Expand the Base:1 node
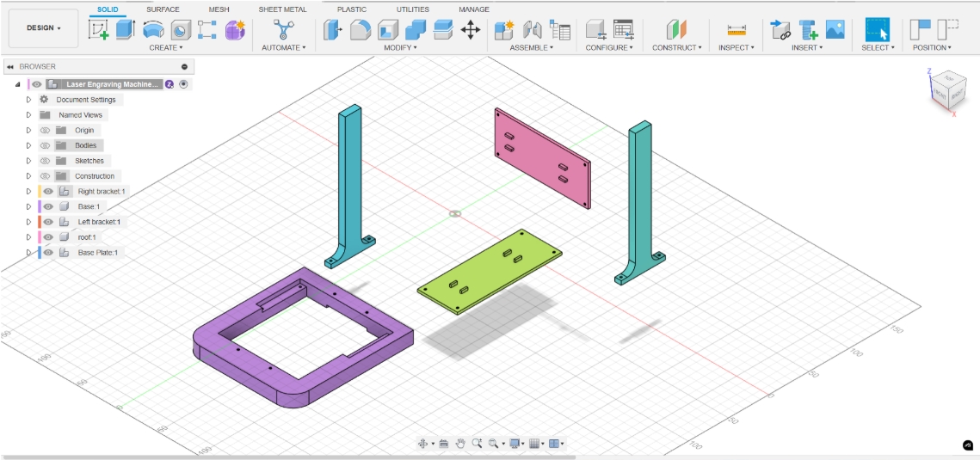 tap(28, 206)
